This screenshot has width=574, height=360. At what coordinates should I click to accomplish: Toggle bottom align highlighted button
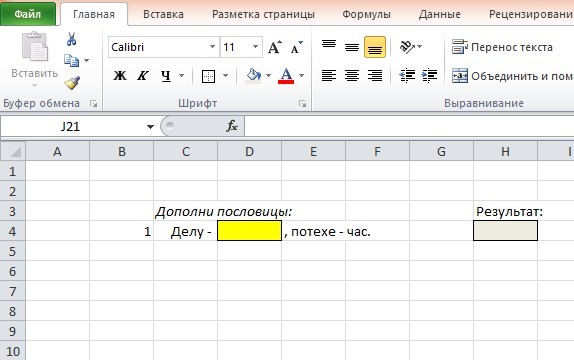point(375,47)
